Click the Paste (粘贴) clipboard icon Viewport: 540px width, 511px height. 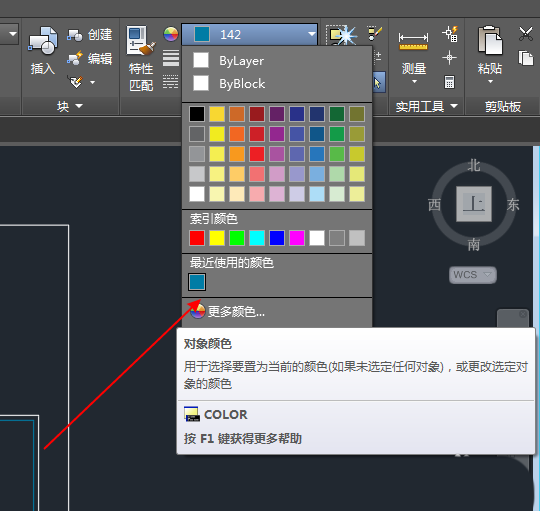point(490,40)
